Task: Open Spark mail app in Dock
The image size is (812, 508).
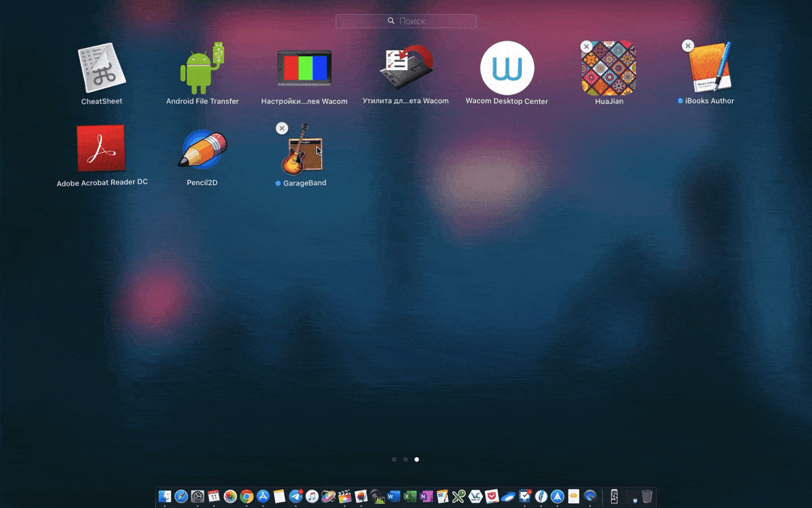Action: coord(556,496)
